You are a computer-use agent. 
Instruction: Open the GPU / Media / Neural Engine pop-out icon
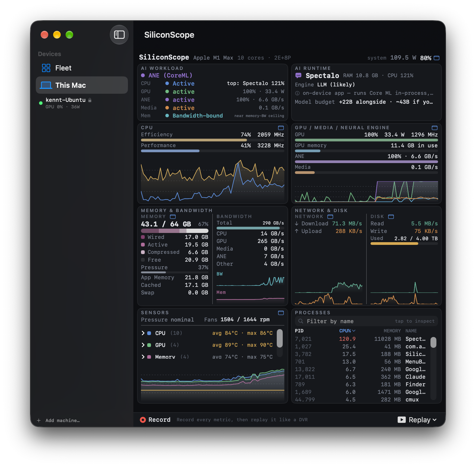tap(435, 128)
